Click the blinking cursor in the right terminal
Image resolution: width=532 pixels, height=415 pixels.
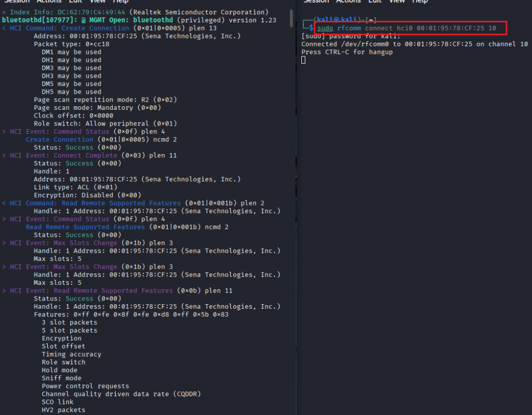(x=303, y=60)
